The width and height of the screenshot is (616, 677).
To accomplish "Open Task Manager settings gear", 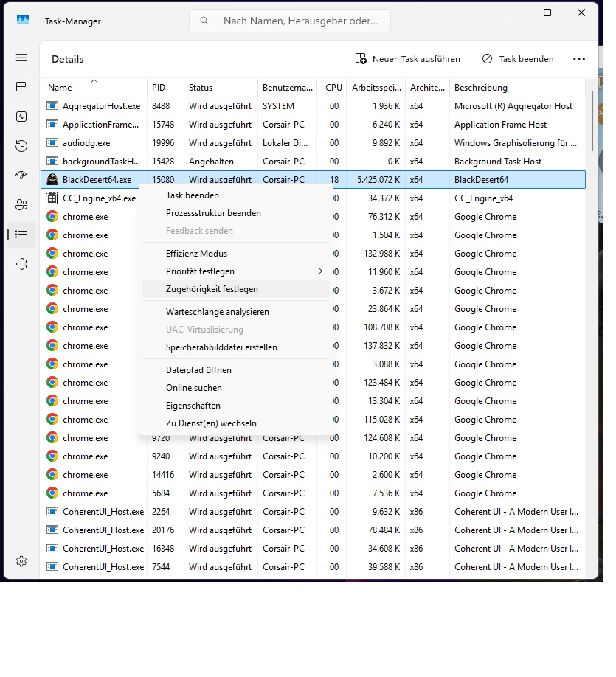I will pos(21,561).
